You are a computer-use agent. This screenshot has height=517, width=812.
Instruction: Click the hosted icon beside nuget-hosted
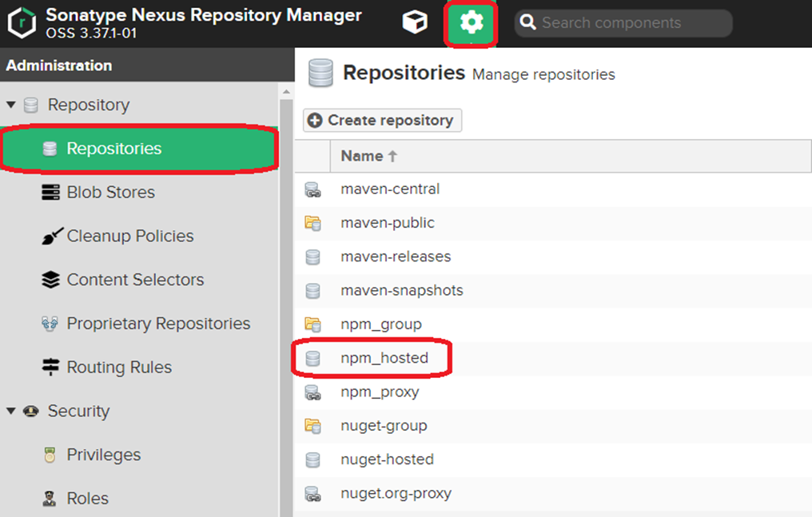point(312,459)
